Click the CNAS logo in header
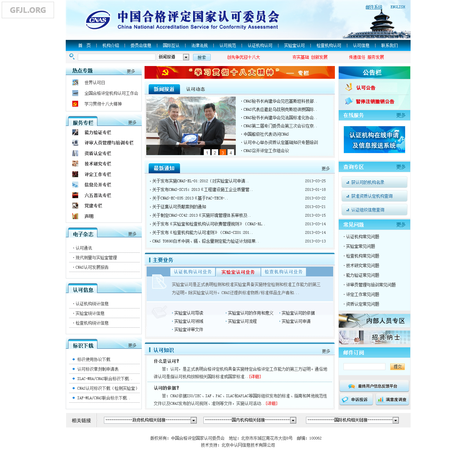This screenshot has width=476, height=456. (x=98, y=20)
